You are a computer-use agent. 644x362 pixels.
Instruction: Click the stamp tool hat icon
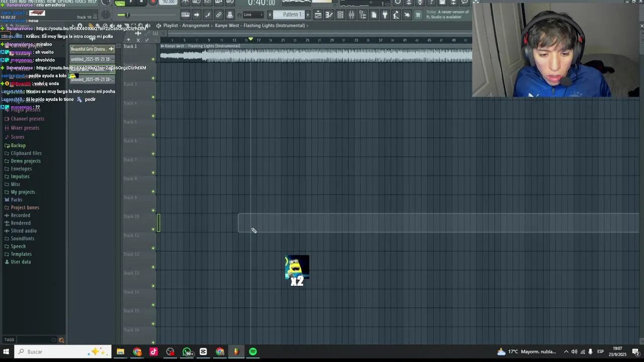click(x=230, y=15)
